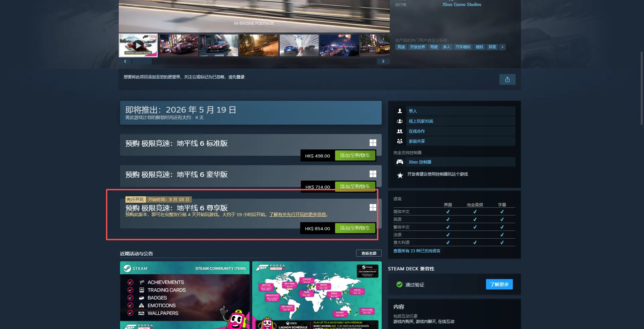Click the HK$ 854.00 price
The width and height of the screenshot is (644, 329).
pyautogui.click(x=317, y=228)
